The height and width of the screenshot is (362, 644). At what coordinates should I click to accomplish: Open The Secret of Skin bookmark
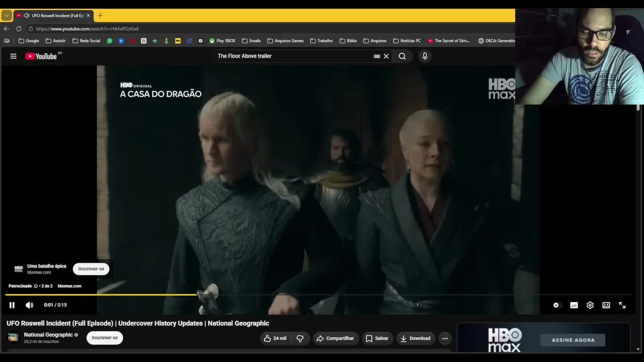click(449, 41)
